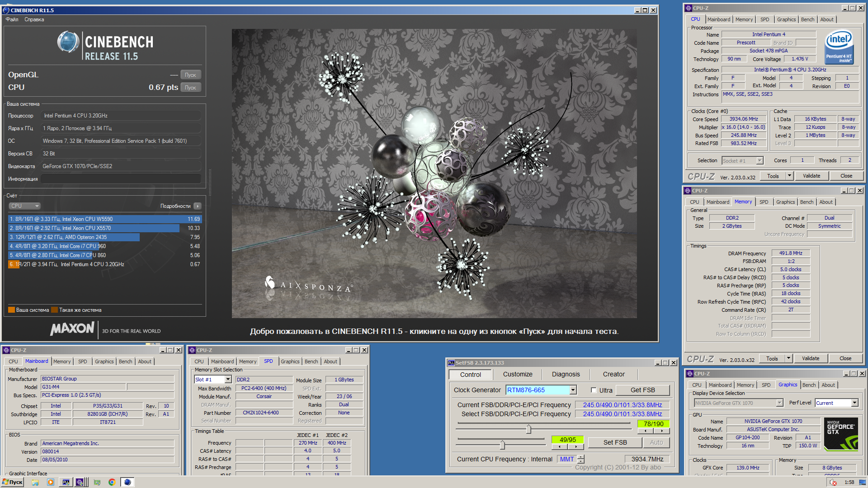Move the upper FSB slider in SetFSB
The image size is (868, 488).
[x=528, y=429]
